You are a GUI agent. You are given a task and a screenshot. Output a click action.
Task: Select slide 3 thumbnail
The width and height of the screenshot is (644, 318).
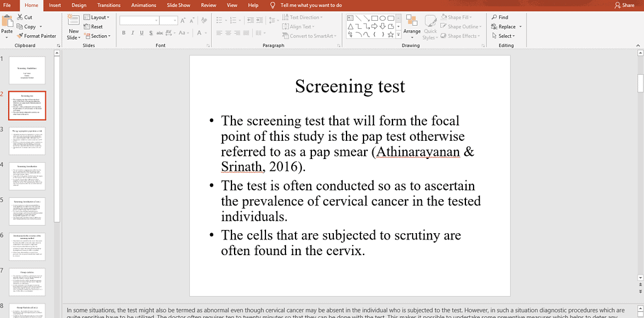[x=27, y=141]
